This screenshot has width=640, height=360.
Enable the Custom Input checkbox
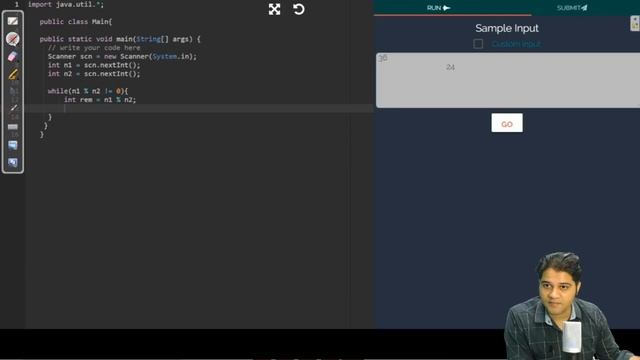click(x=478, y=44)
